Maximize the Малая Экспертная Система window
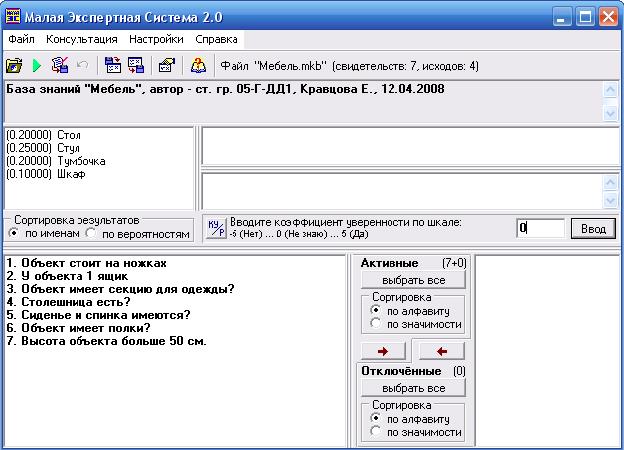The height and width of the screenshot is (450, 624). tap(585, 17)
